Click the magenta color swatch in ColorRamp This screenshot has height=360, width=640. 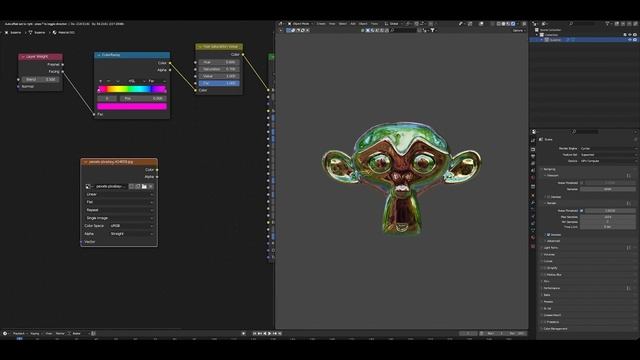(x=132, y=107)
